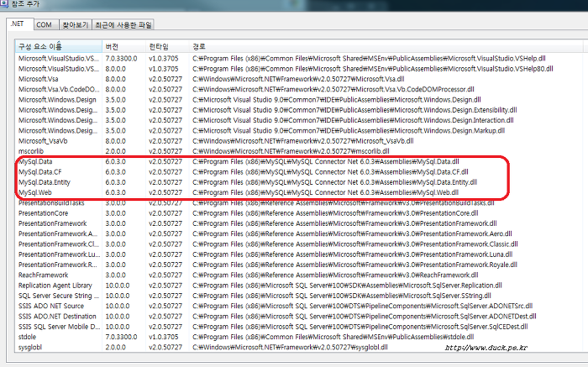Select the SQL Server Secure String row
The width and height of the screenshot is (588, 367).
pyautogui.click(x=300, y=296)
